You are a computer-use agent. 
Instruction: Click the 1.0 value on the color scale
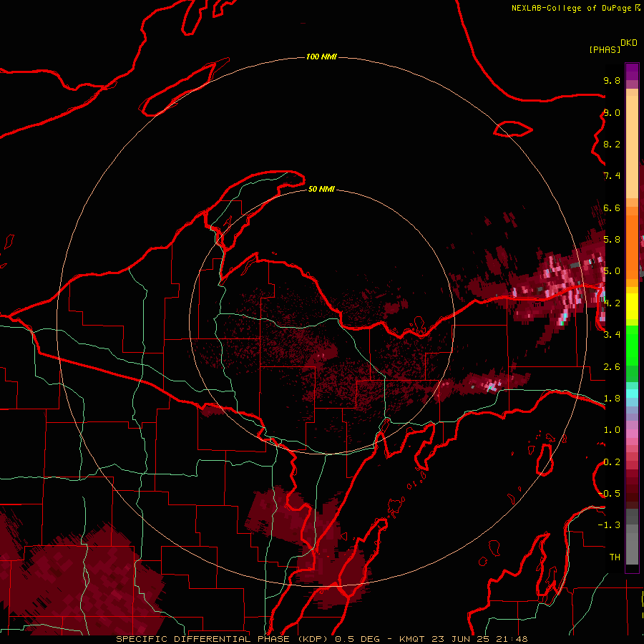(x=612, y=429)
